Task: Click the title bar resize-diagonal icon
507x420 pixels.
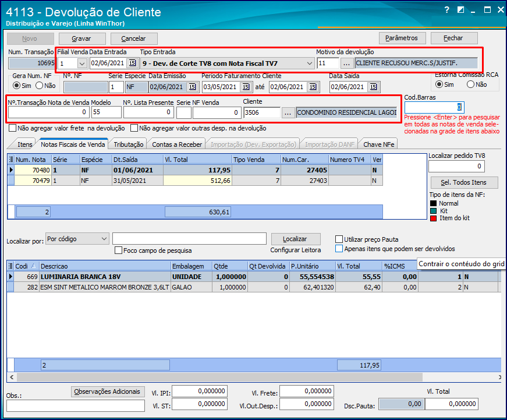Action: 461,10
